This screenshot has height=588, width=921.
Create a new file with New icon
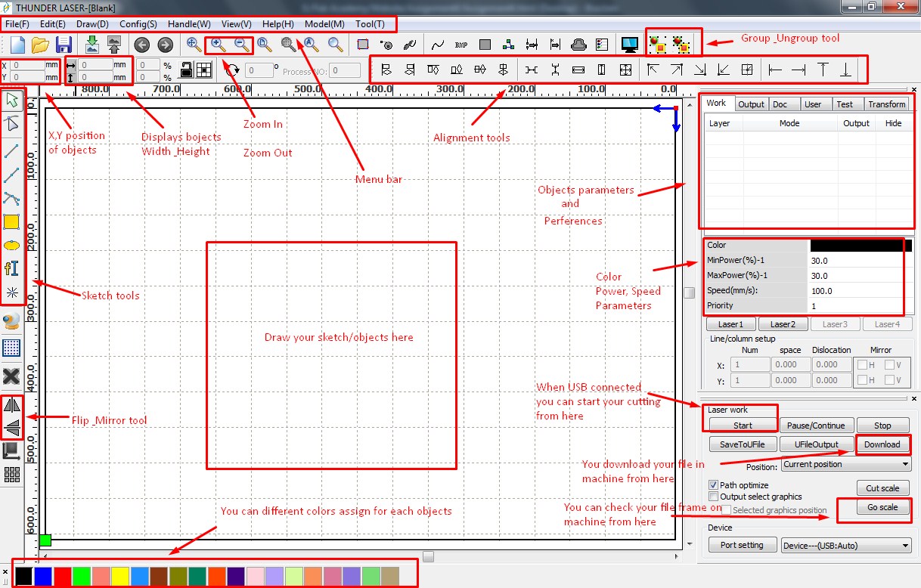(x=17, y=45)
